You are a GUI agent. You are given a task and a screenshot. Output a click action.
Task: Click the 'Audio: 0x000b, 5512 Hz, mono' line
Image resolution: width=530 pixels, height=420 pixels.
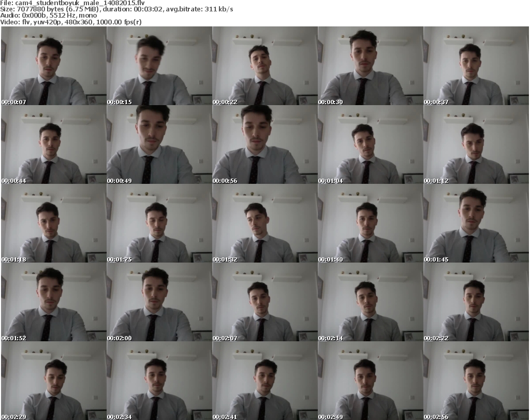click(x=48, y=16)
